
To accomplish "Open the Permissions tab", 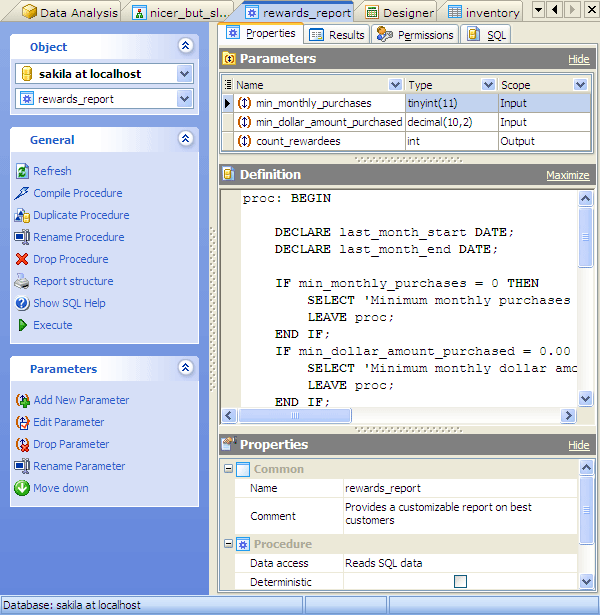I will pyautogui.click(x=416, y=35).
